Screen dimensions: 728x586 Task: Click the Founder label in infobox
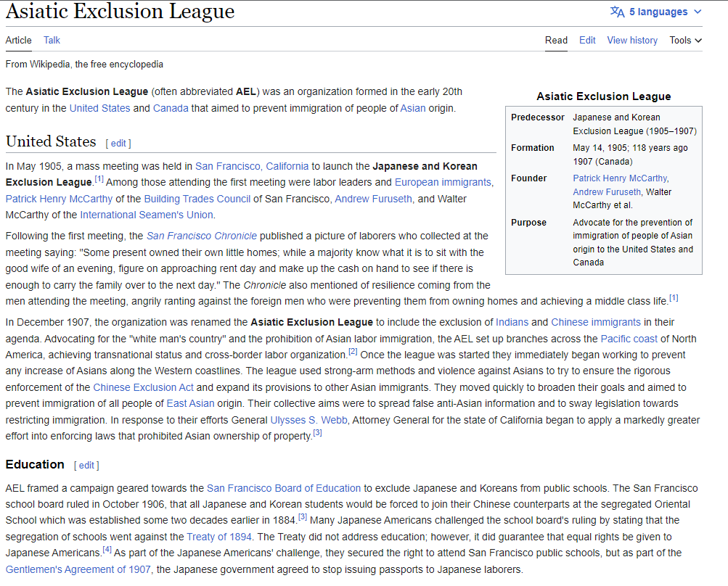tap(529, 178)
